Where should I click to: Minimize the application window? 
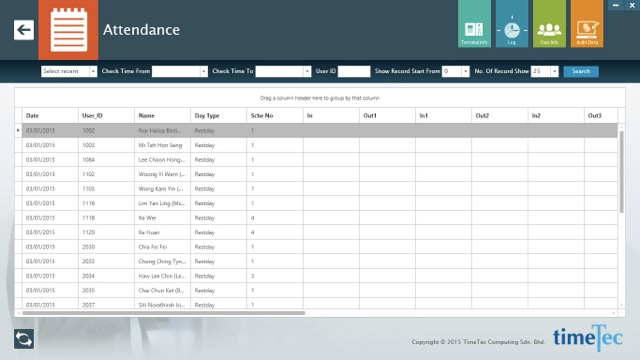pyautogui.click(x=616, y=5)
